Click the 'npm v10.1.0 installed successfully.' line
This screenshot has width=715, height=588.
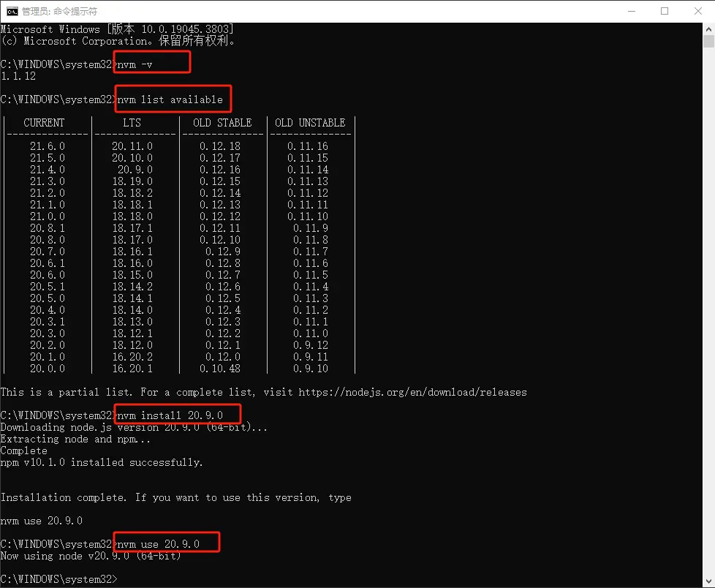[x=101, y=462]
